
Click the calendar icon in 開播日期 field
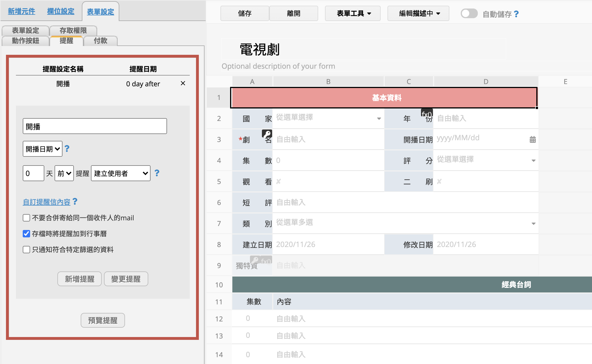tap(533, 139)
